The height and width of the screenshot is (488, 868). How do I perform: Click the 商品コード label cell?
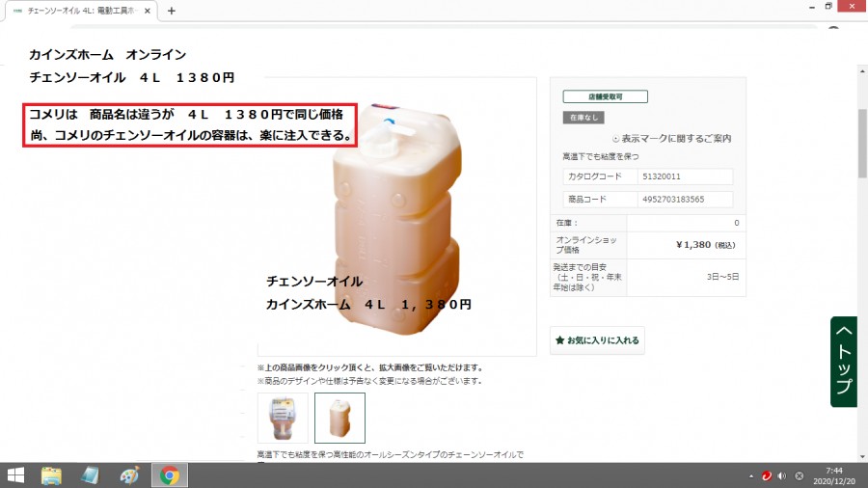pos(600,200)
